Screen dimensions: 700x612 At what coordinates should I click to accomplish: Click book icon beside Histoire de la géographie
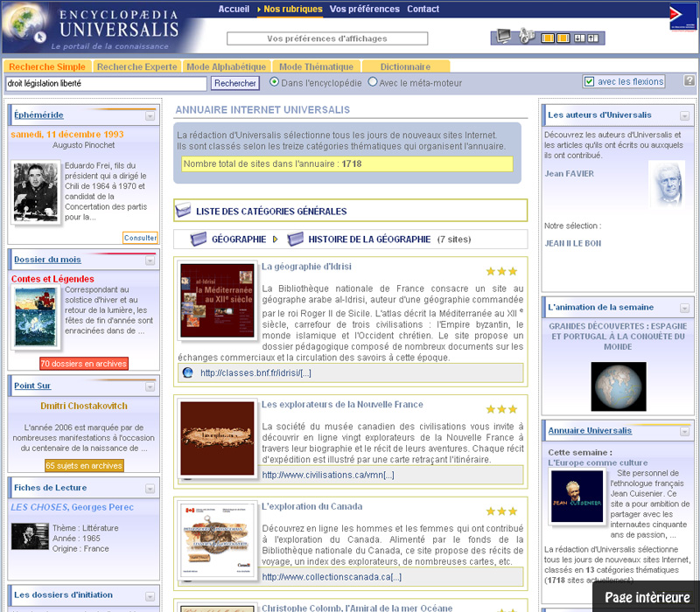click(x=295, y=239)
